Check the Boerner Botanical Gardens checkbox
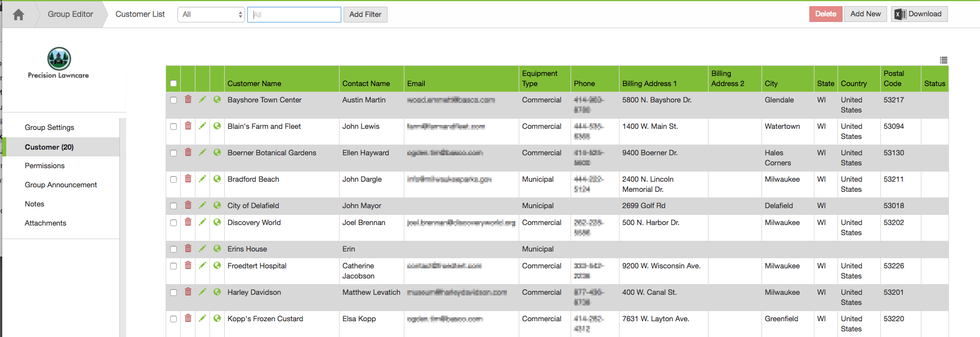The image size is (980, 337). click(x=173, y=153)
